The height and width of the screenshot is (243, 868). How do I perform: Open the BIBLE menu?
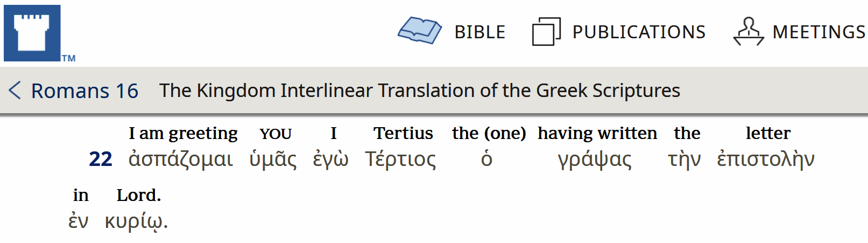click(479, 32)
